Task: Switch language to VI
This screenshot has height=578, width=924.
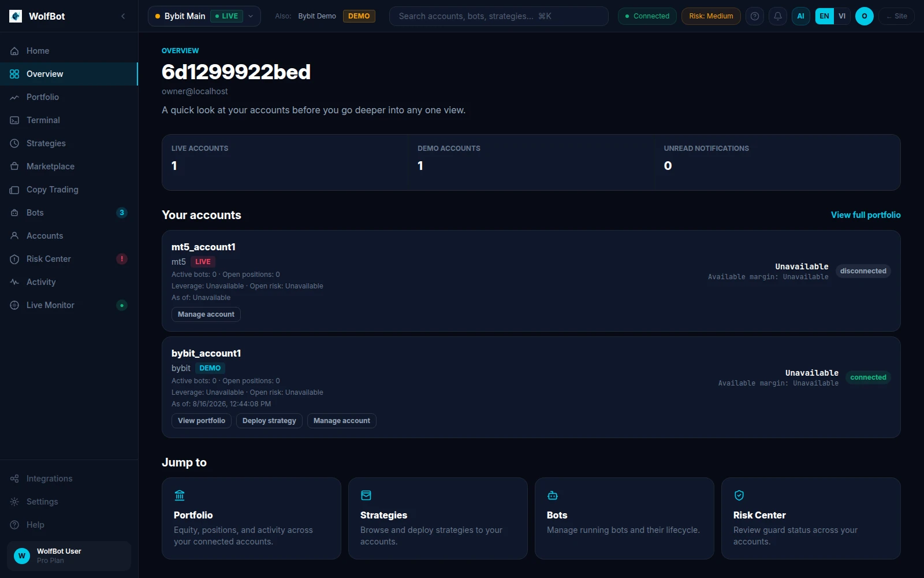Action: point(842,16)
